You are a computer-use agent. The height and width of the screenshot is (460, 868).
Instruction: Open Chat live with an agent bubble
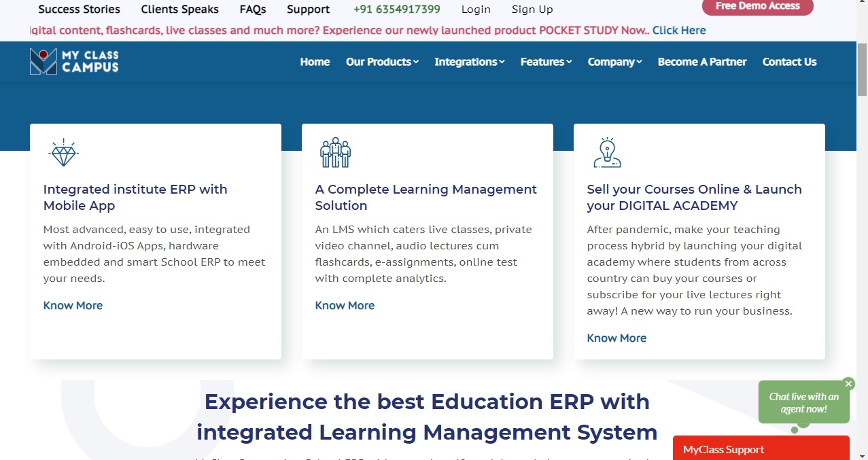803,403
